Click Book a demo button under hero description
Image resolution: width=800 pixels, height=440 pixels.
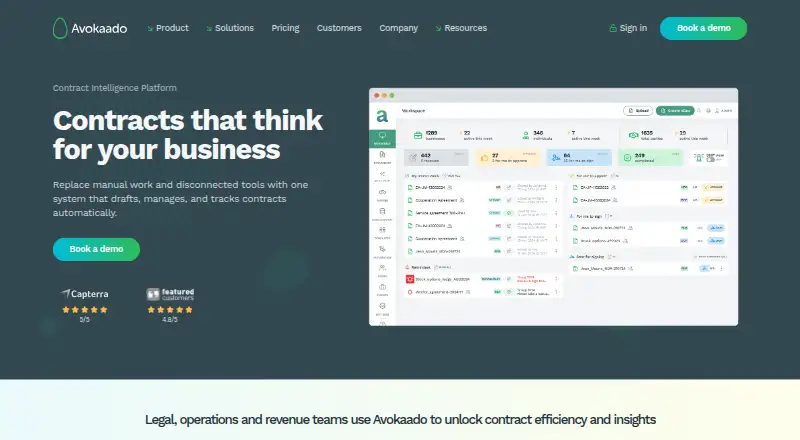click(96, 249)
